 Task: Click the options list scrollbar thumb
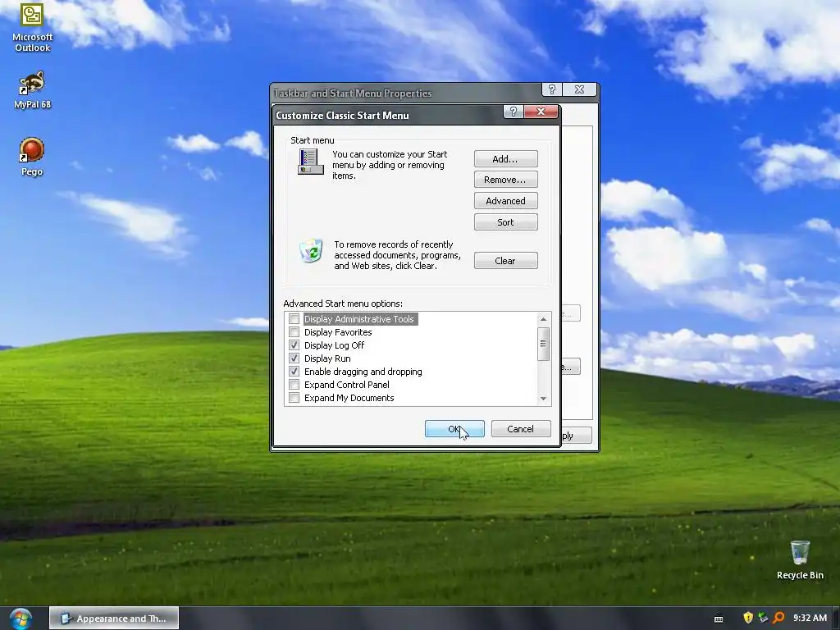pos(543,344)
